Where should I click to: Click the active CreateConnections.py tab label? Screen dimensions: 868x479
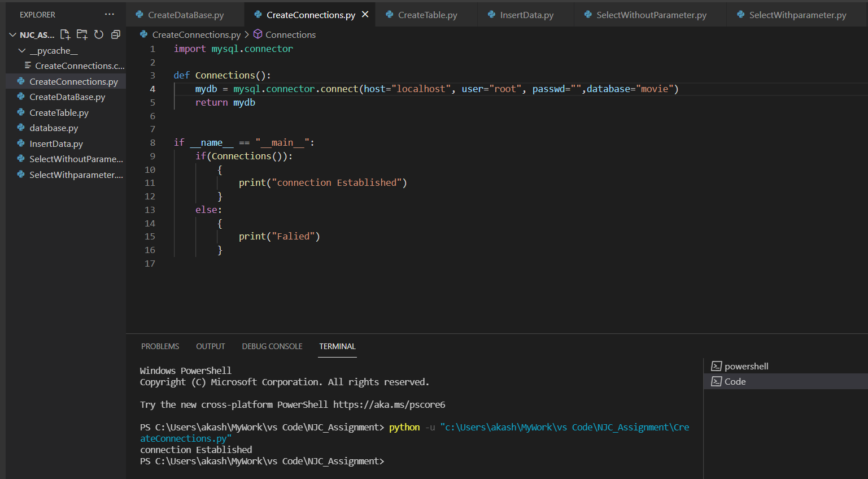(x=311, y=15)
